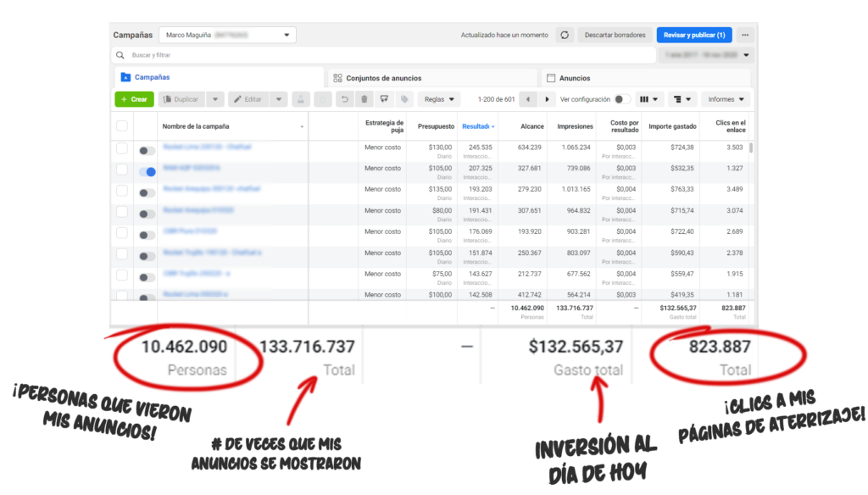Click the undo arrow icon in toolbar
The height and width of the screenshot is (495, 868).
[345, 99]
